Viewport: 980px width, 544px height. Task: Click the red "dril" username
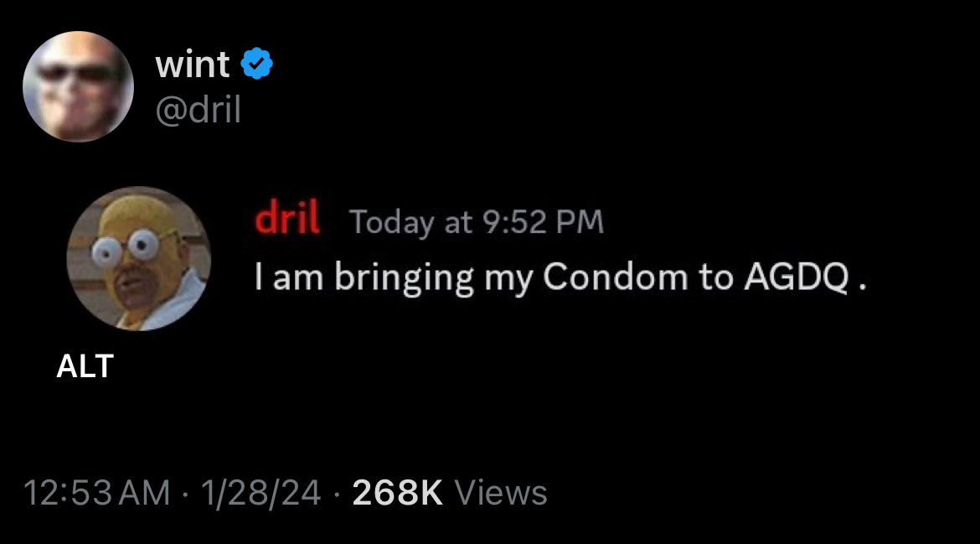(x=287, y=220)
